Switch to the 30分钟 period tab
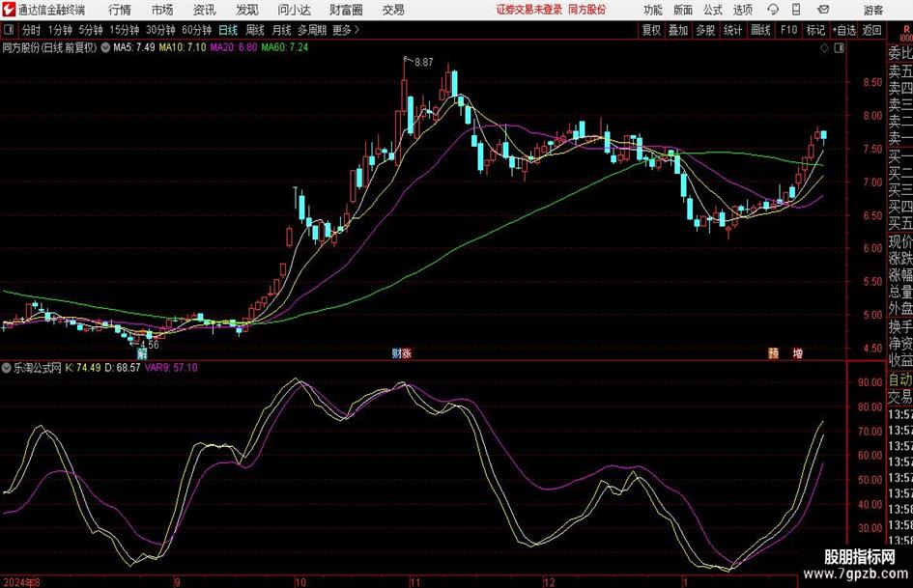Image resolution: width=913 pixels, height=588 pixels. [160, 30]
